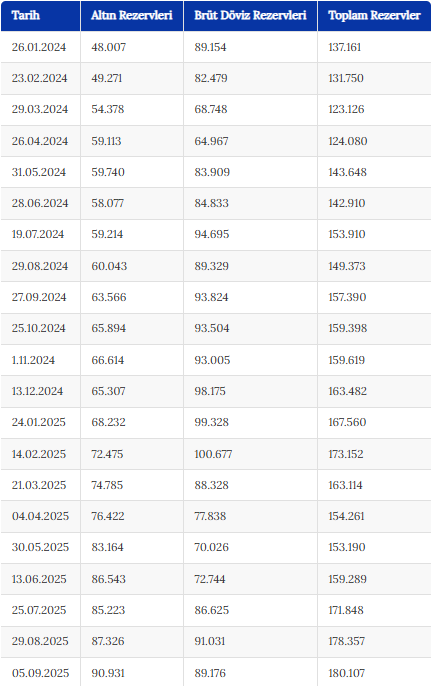Click gross FX value 94.695
The height and width of the screenshot is (686, 437).
212,234
